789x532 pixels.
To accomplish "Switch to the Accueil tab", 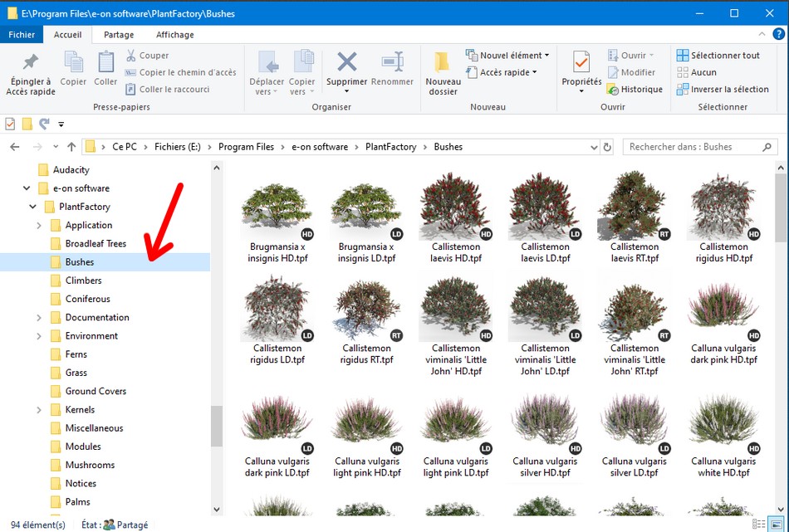I will (x=67, y=35).
